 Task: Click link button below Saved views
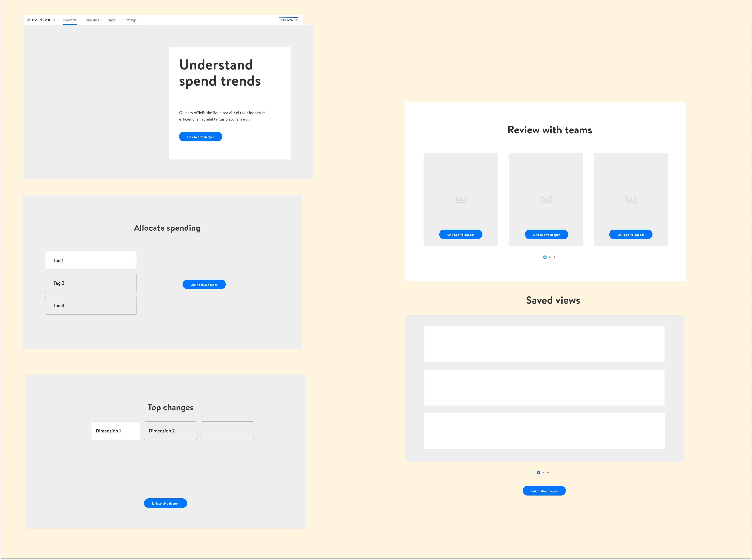(x=544, y=491)
